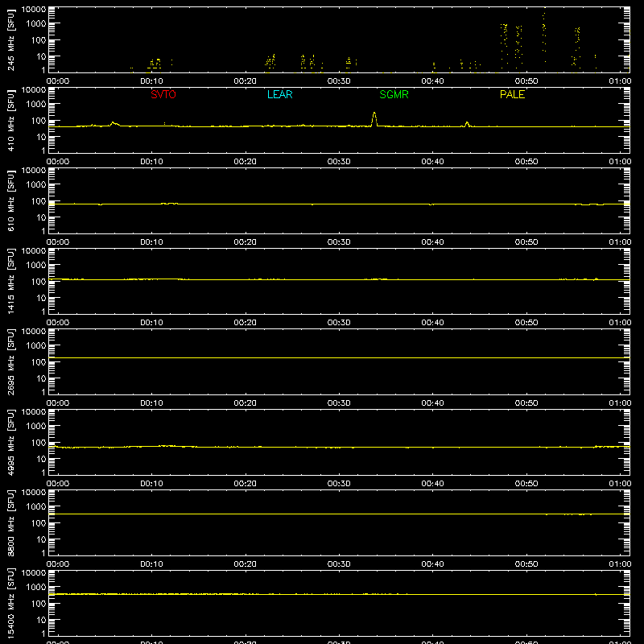
Task: Click the 00:10 label under the 610 MHz panel
Action: [151, 242]
